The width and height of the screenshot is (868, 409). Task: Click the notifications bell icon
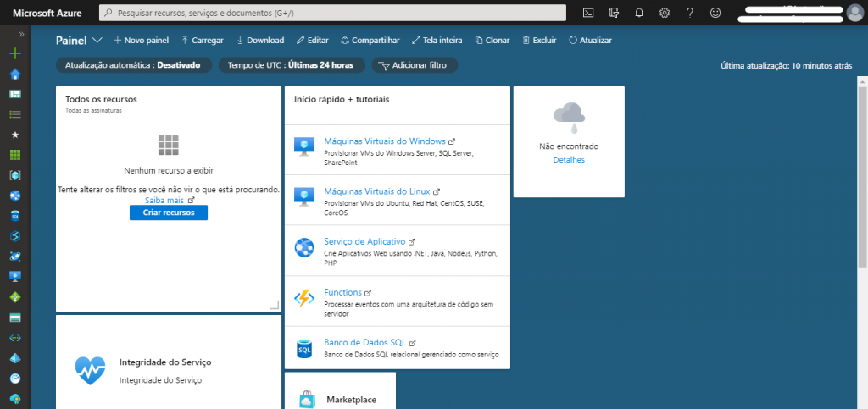pyautogui.click(x=639, y=13)
